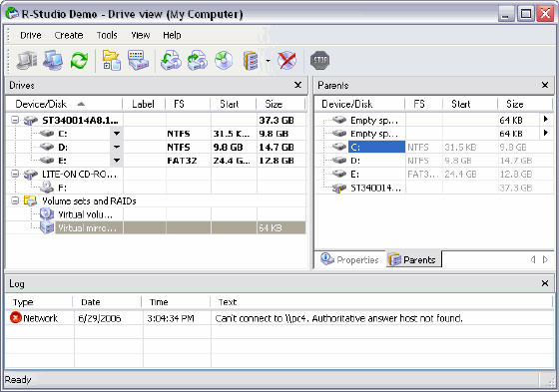559x392 pixels.
Task: Open the Drive menu
Action: (x=31, y=35)
